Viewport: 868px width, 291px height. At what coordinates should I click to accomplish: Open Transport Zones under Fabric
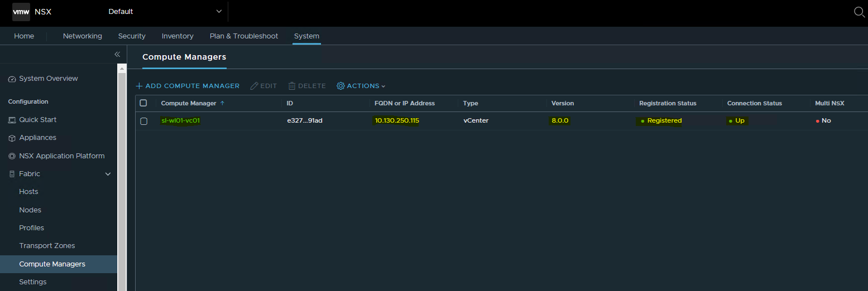47,245
